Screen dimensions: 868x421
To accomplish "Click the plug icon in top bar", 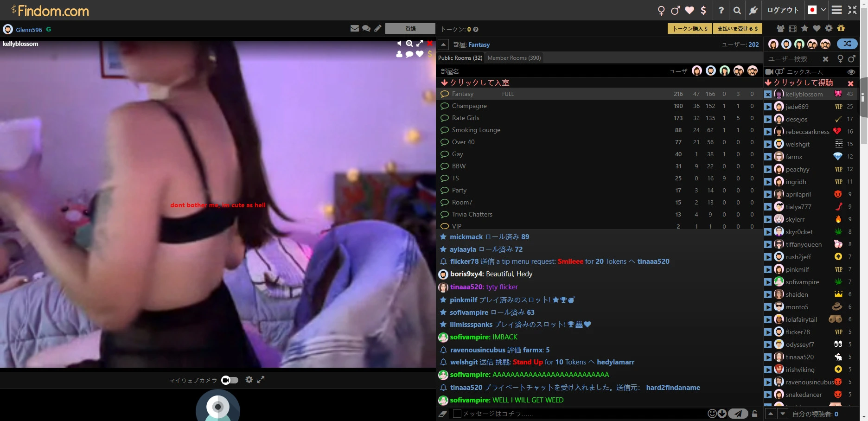I will [753, 10].
